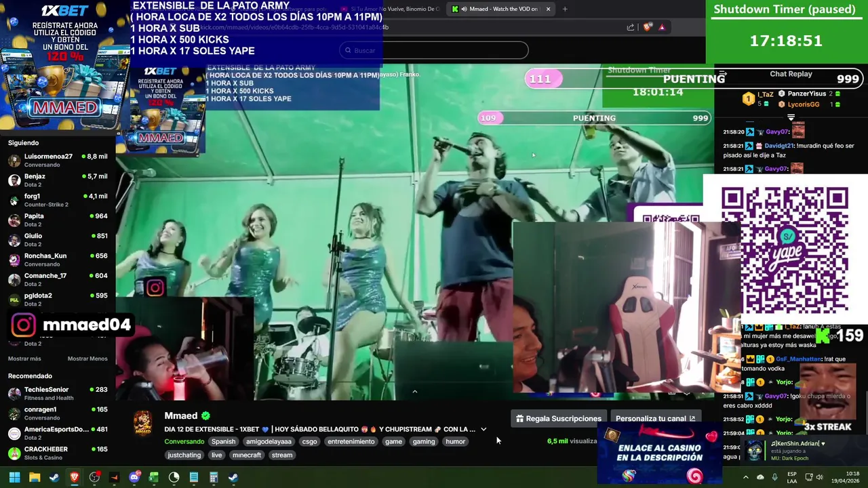Click the Buscar search field
This screenshot has height=488, width=868.
(x=434, y=50)
